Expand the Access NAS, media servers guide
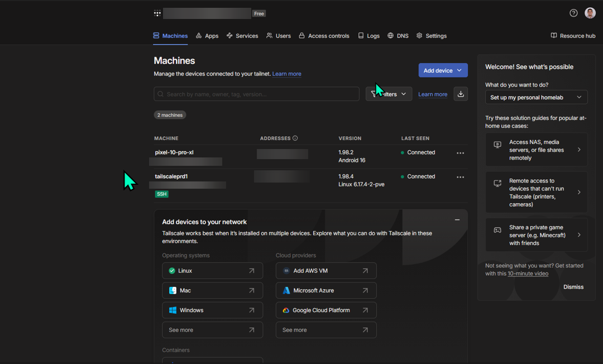 [x=537, y=150]
